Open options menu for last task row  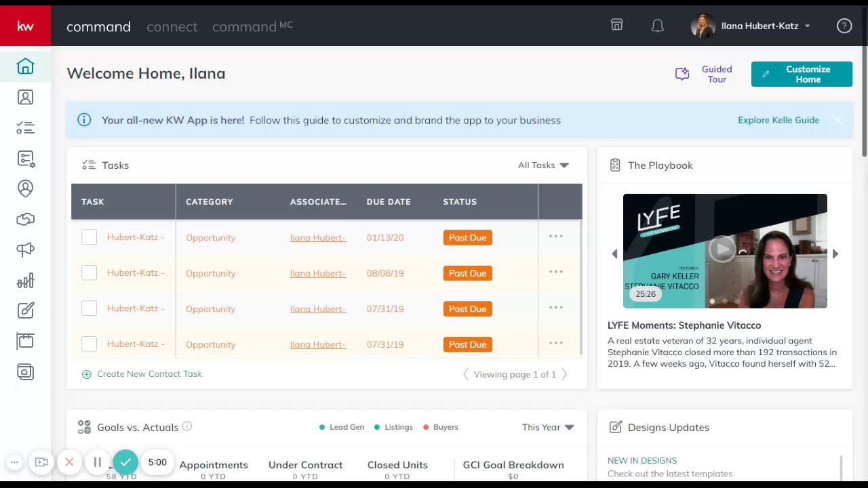pos(555,343)
